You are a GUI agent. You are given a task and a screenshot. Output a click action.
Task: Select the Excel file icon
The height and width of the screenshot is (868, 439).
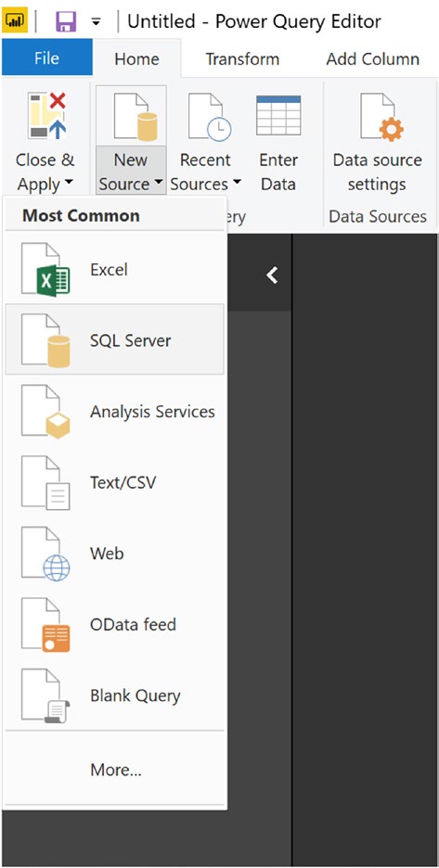pos(45,269)
